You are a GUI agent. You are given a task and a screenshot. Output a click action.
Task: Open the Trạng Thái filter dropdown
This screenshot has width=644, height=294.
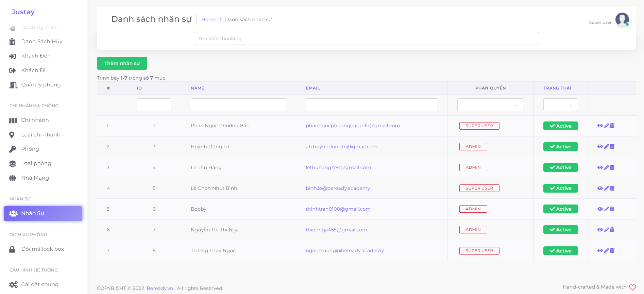tap(560, 105)
